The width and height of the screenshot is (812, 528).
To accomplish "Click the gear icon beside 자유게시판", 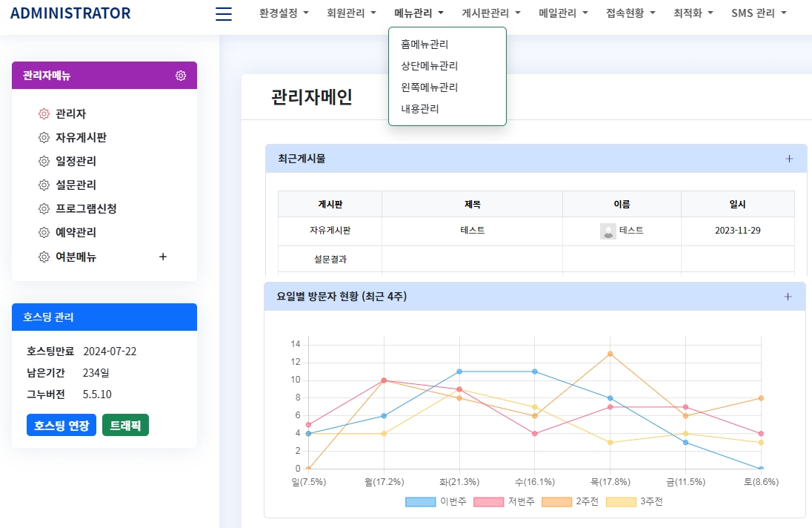I will tap(44, 138).
